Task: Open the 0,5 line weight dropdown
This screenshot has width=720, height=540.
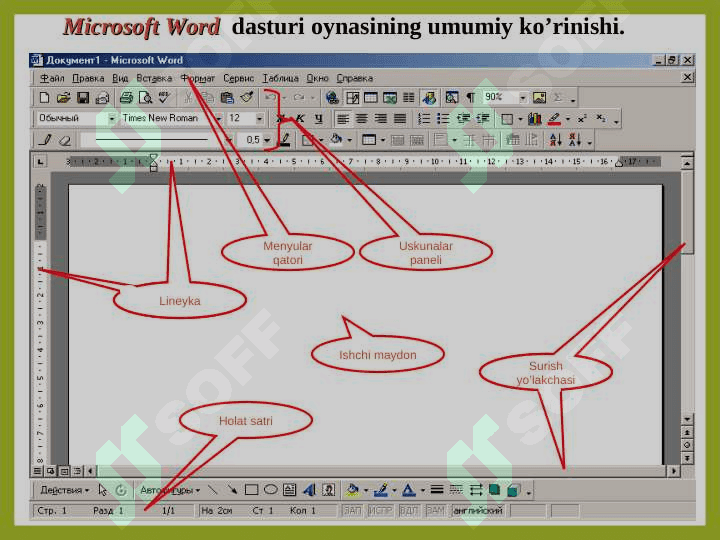Action: 267,140
